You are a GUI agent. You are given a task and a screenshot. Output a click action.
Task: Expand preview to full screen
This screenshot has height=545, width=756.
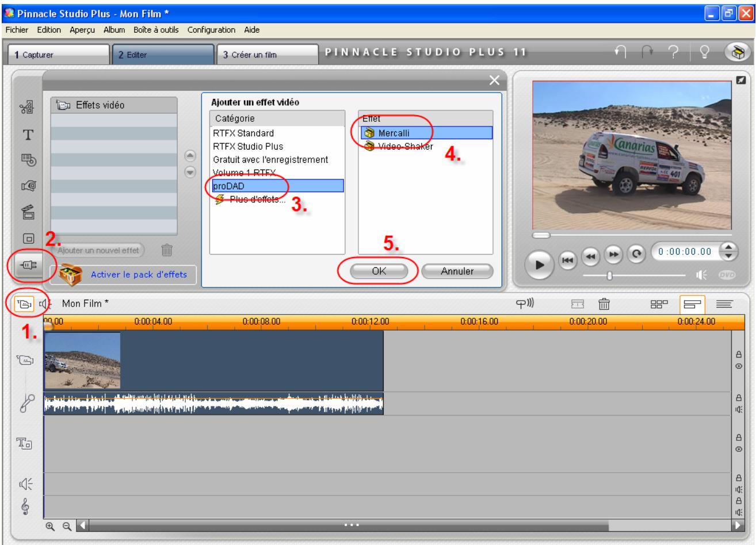742,80
